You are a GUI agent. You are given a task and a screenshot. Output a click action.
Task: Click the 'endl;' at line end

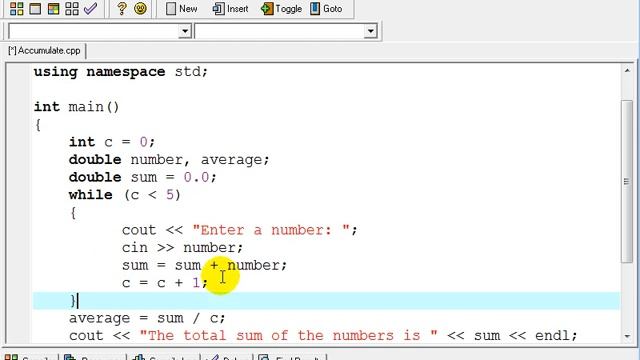tap(556, 336)
